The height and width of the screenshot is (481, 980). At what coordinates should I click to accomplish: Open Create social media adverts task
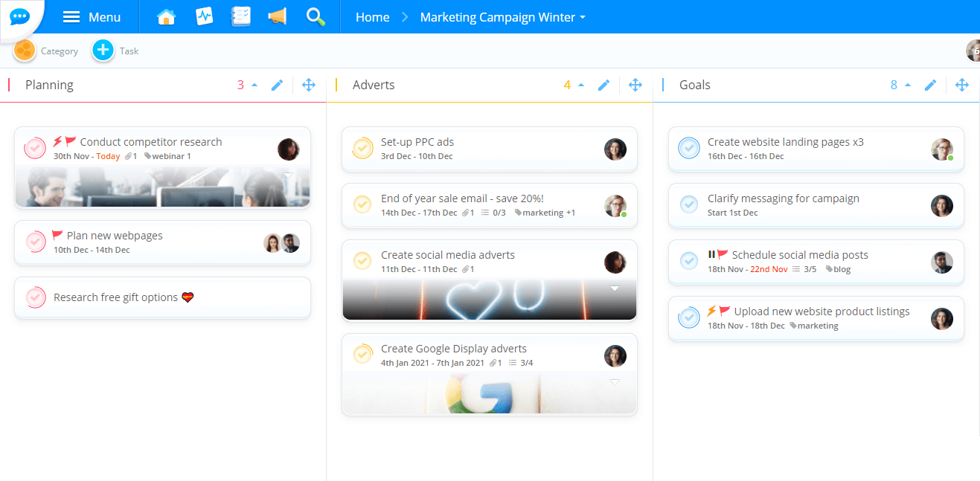tap(448, 255)
